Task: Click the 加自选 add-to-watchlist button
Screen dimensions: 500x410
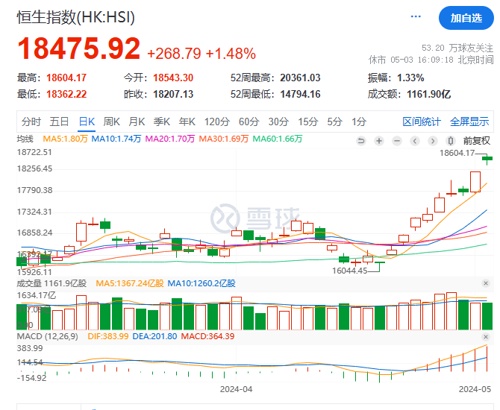Action: (x=466, y=18)
